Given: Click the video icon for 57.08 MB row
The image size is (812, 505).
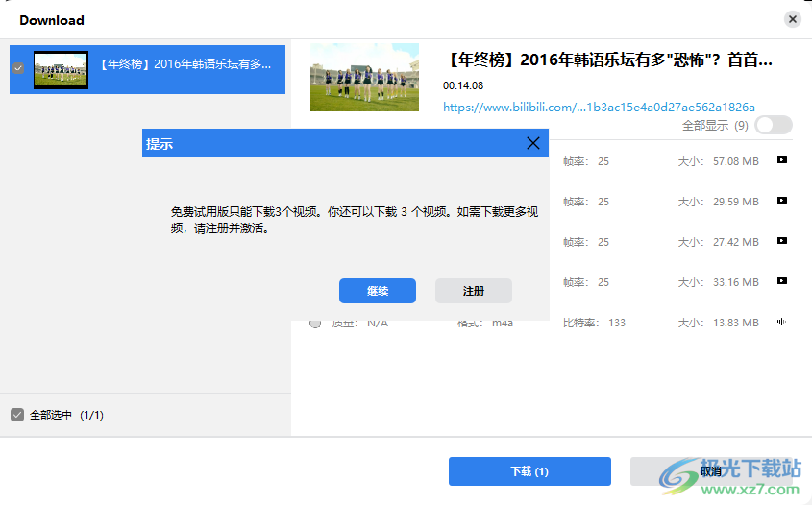Looking at the screenshot, I should click(782, 160).
